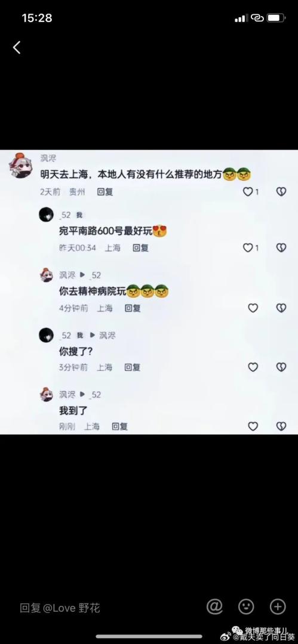Open the emoji picker smiley icon
Image resolution: width=298 pixels, height=644 pixels.
click(246, 606)
